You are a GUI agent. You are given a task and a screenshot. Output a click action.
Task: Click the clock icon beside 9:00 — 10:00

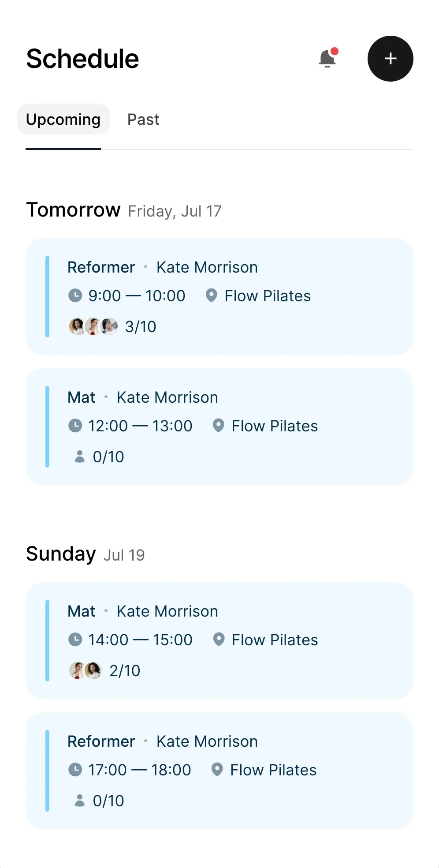(x=75, y=296)
